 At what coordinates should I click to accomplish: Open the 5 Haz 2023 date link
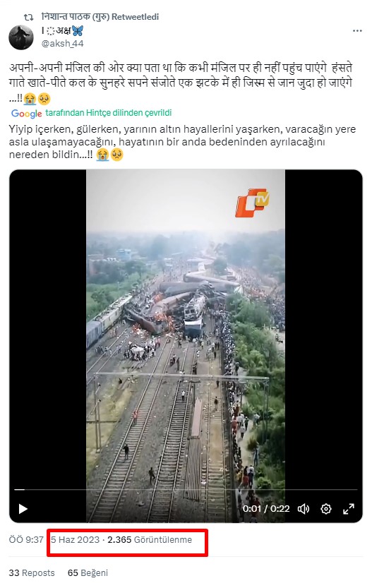75,539
